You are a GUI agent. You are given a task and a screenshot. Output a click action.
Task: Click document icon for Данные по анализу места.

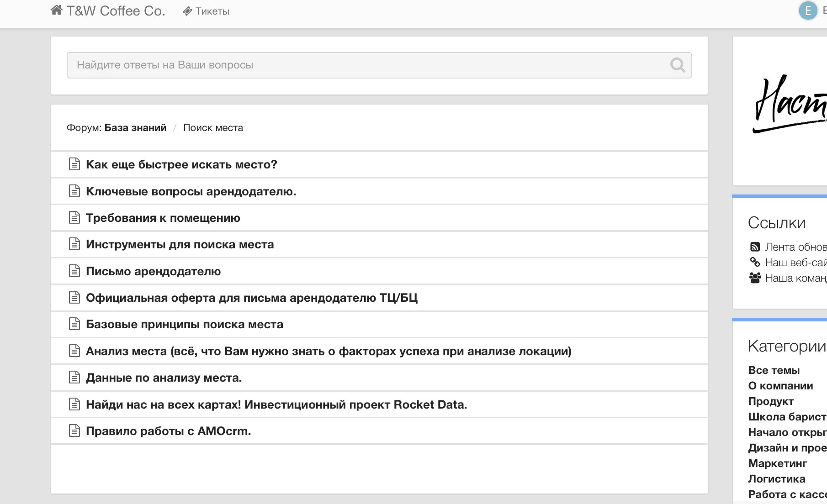coord(74,377)
